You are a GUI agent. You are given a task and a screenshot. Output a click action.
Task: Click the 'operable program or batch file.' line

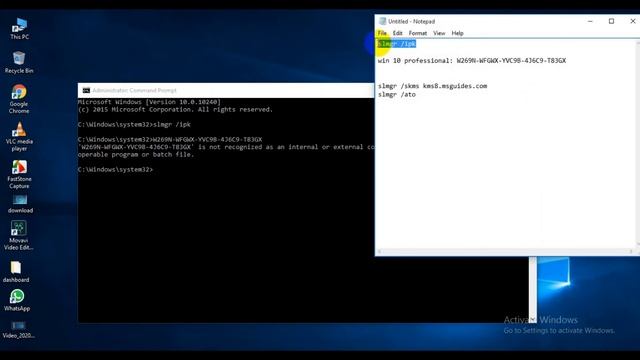[136, 155]
